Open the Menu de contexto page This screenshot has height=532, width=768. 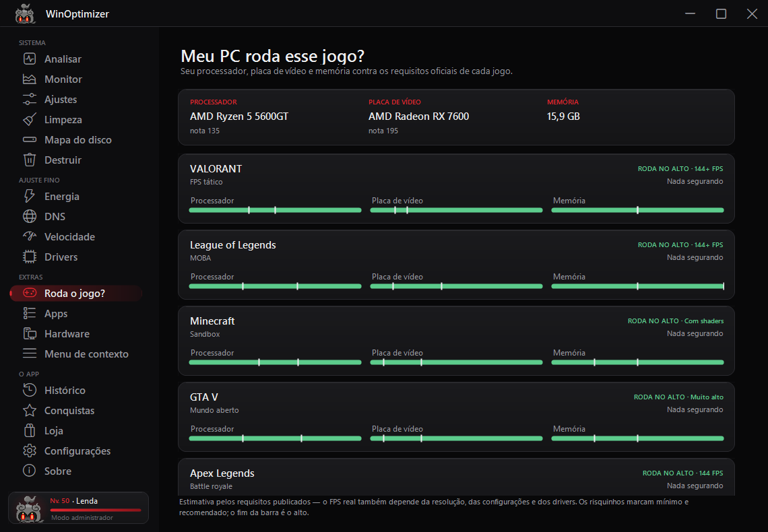click(x=76, y=354)
